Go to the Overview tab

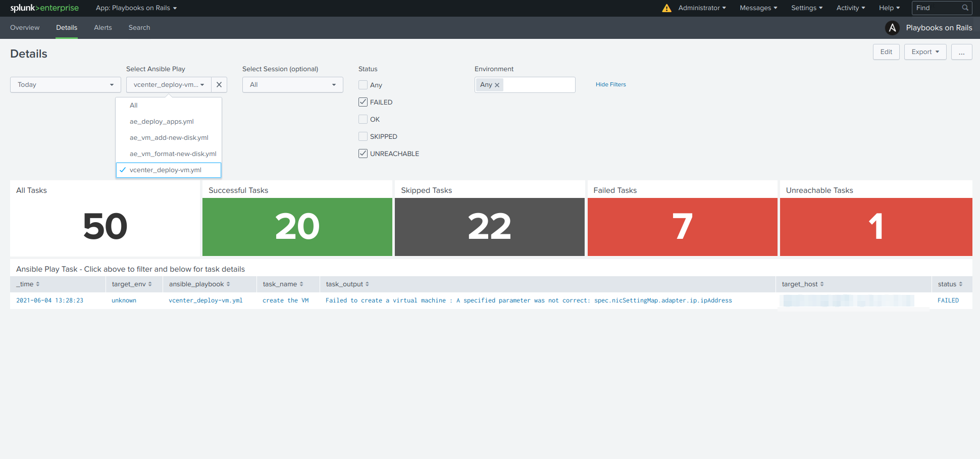tap(25, 28)
